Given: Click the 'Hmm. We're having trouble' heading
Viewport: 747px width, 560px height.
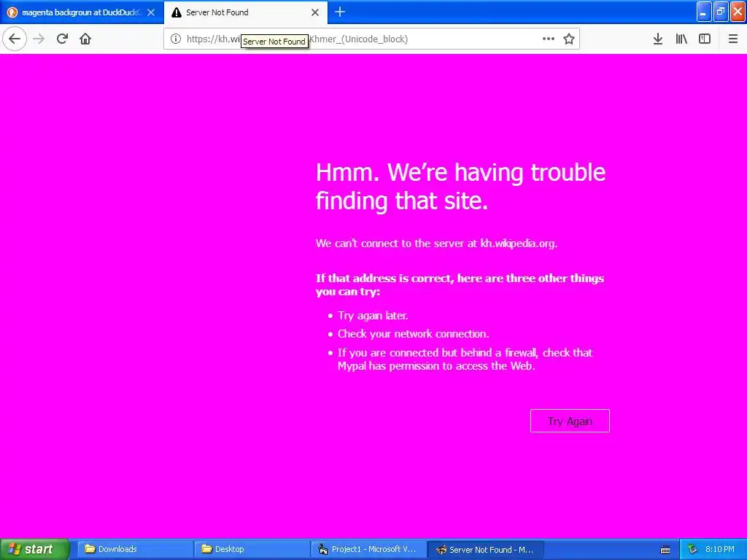Looking at the screenshot, I should pos(461,186).
